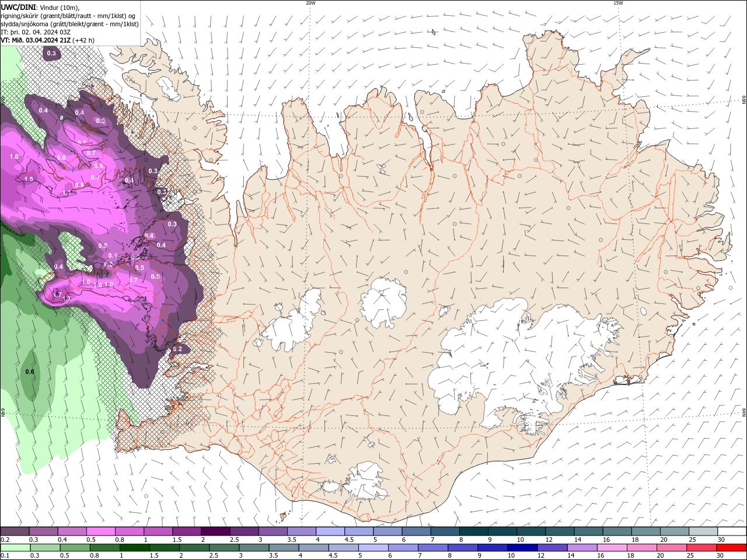Pick the light lavender snow swatch labeled 4
747x560 pixels.
click(x=330, y=531)
